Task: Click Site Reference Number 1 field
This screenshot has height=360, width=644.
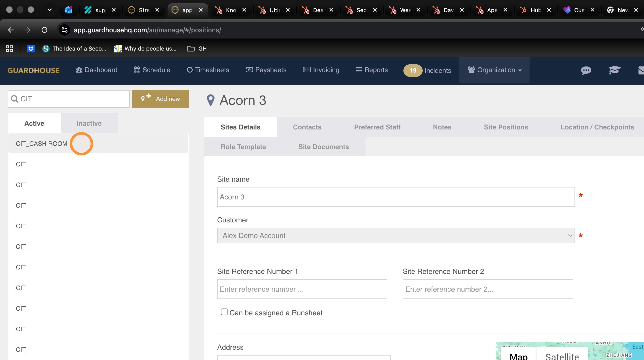Action: [x=302, y=289]
